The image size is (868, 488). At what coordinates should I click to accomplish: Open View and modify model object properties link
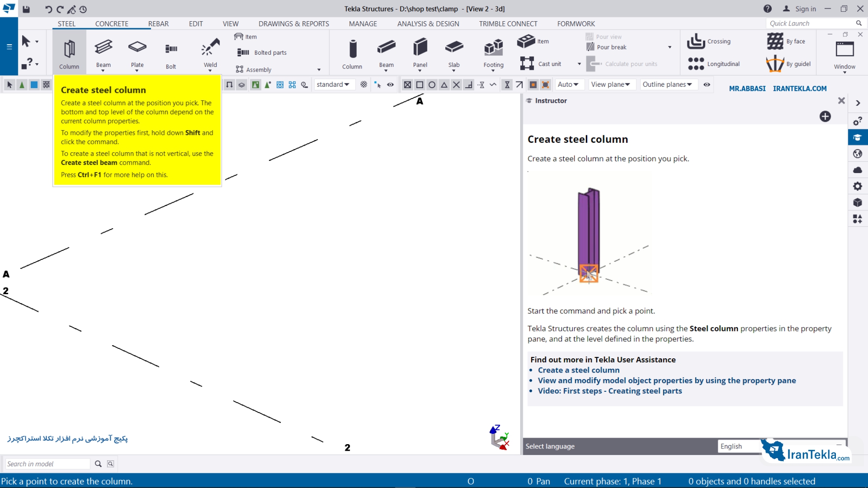tap(667, 380)
